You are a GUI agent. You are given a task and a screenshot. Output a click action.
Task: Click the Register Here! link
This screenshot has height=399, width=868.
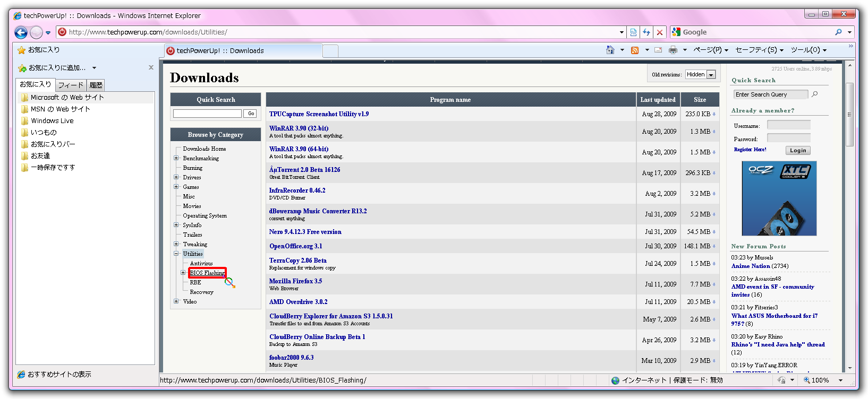750,150
